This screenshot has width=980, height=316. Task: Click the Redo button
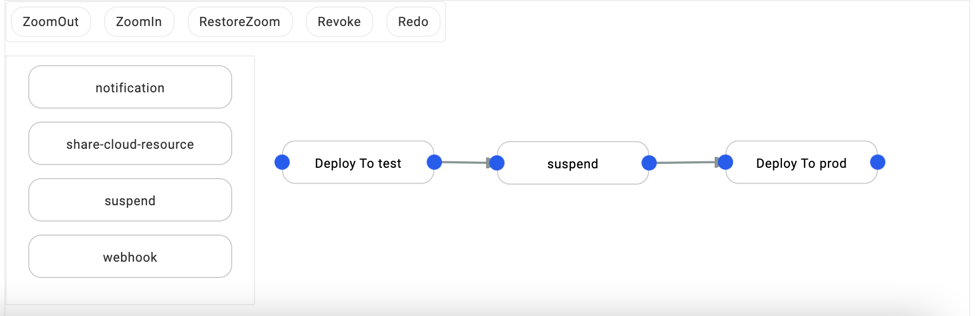413,22
